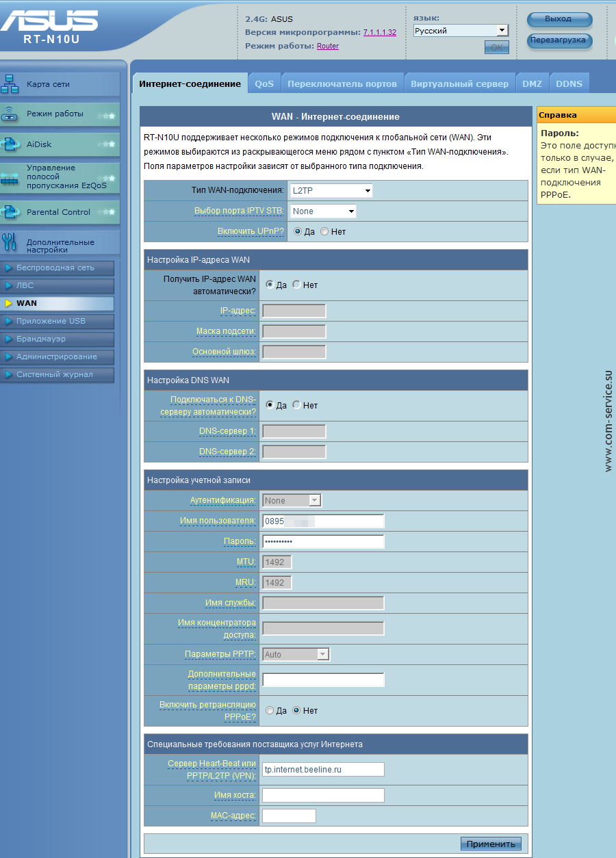Select Да for Включить UPnP
This screenshot has height=858, width=616.
[298, 232]
